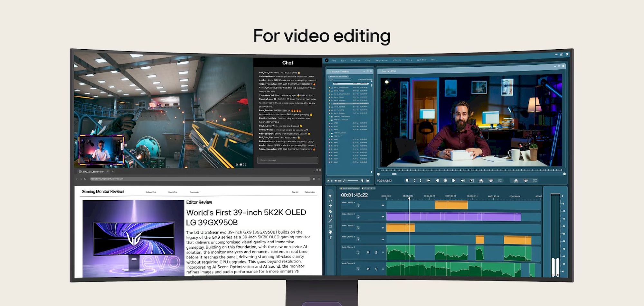Click the Gaming Monitor Reviews site title
The height and width of the screenshot is (306, 644).
pyautogui.click(x=103, y=192)
